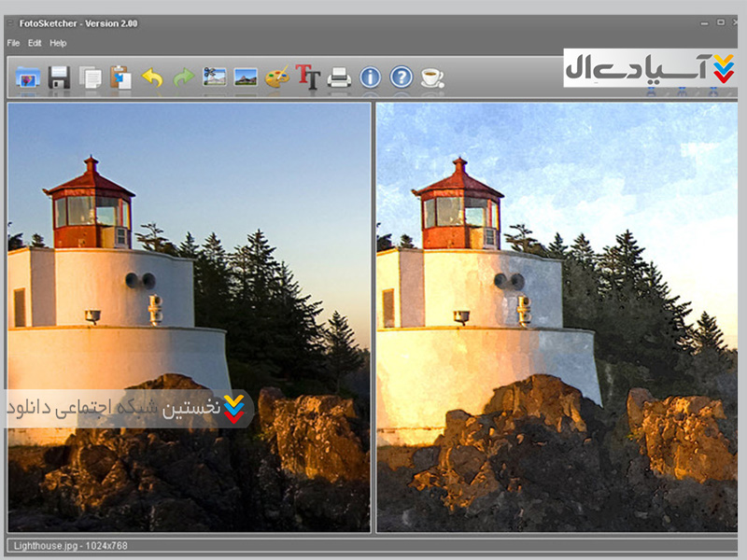Undo with the yellow arrow icon
This screenshot has width=747, height=560.
click(152, 77)
